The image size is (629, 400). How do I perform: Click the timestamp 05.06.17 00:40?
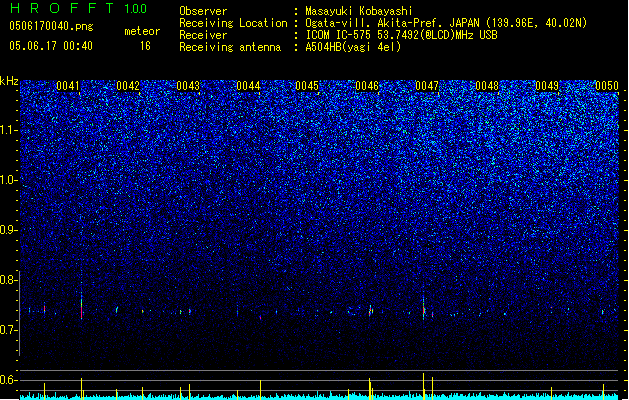51,46
